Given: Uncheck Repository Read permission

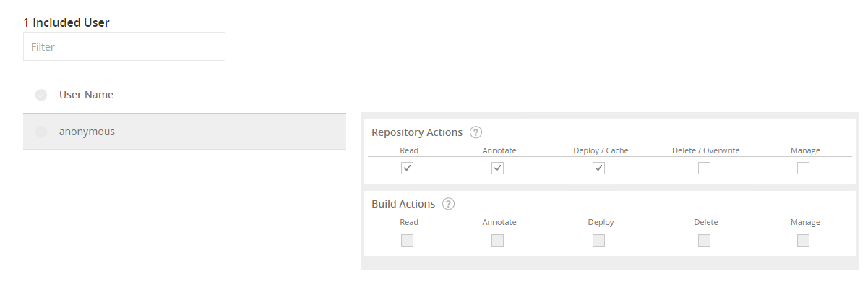Looking at the screenshot, I should point(408,168).
